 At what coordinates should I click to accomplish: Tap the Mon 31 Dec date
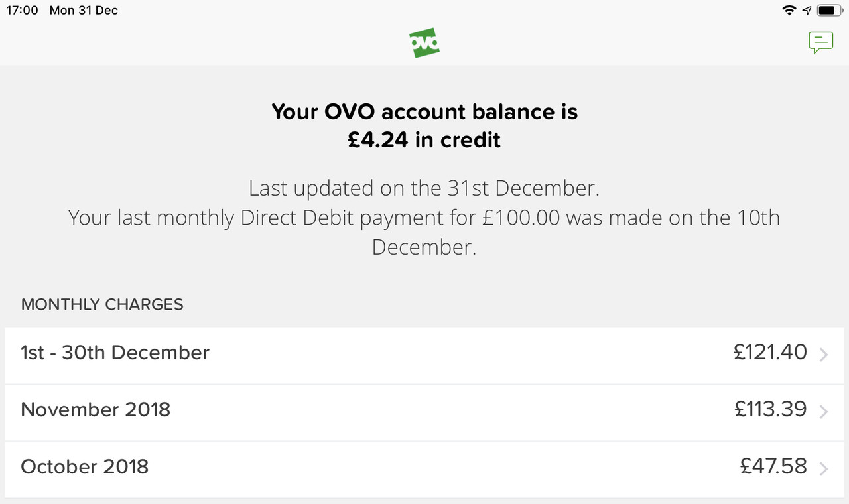click(x=84, y=11)
